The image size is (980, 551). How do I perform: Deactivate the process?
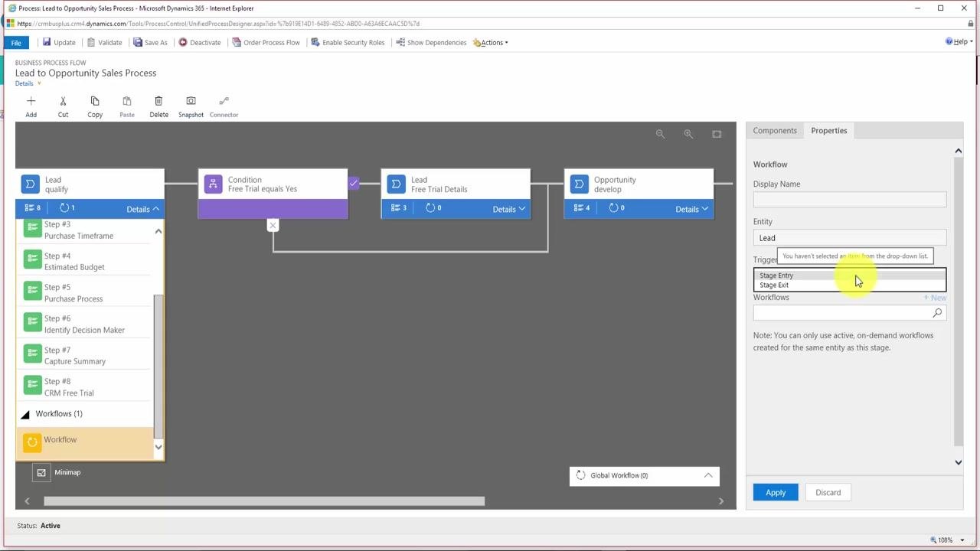point(200,43)
